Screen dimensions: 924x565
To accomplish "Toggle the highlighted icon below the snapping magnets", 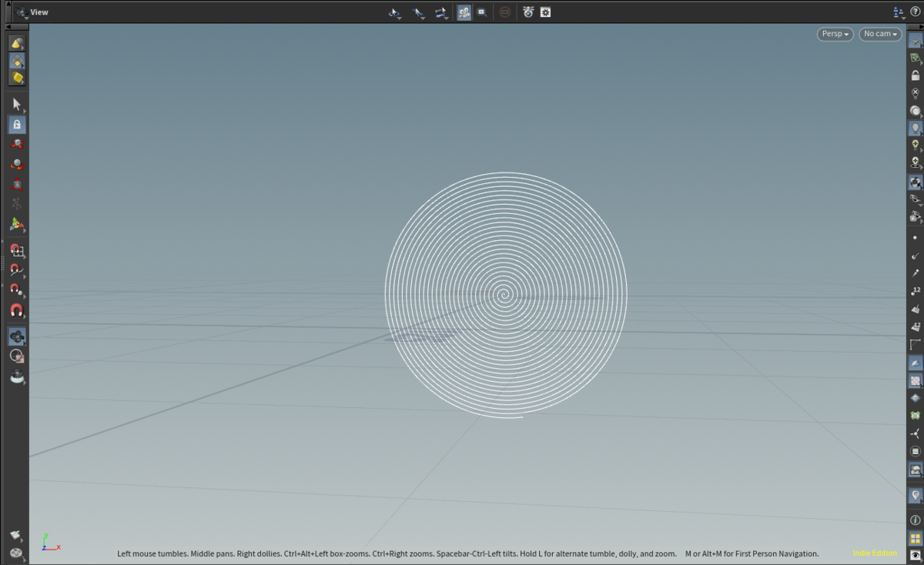I will click(17, 336).
